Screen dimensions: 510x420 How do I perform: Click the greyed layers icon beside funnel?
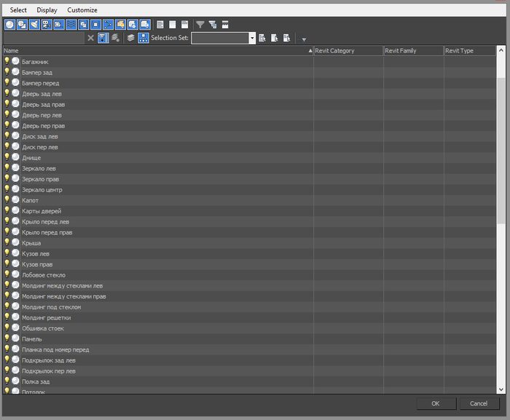click(115, 38)
